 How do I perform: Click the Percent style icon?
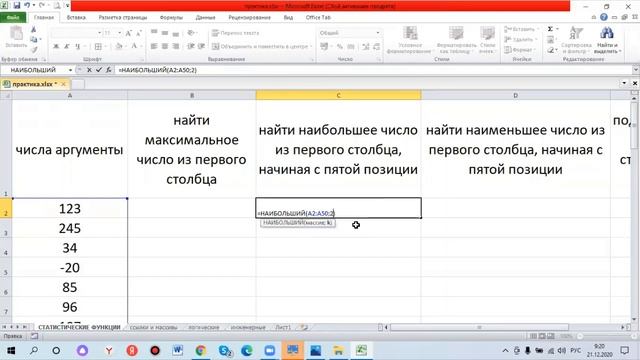click(340, 47)
